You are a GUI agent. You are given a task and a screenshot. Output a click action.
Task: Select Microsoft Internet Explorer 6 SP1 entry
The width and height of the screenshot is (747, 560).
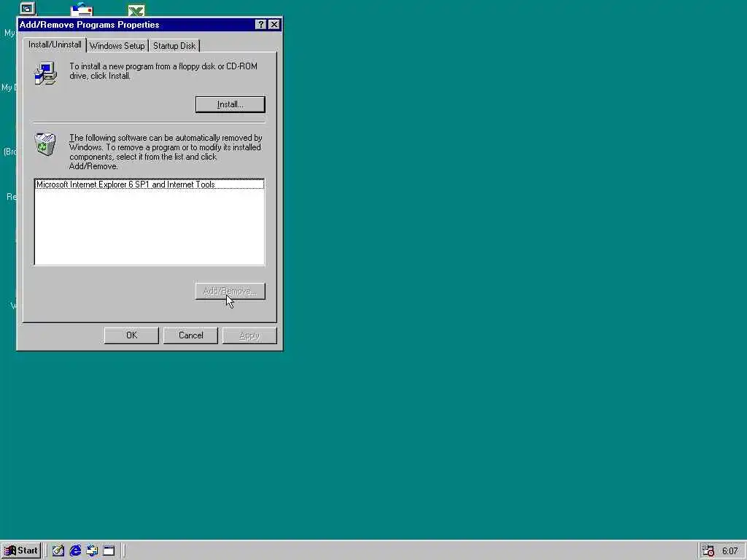point(149,184)
